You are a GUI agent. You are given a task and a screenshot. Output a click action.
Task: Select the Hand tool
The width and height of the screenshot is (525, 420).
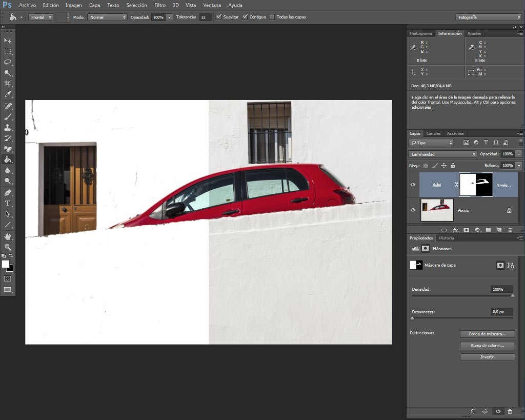coord(7,236)
